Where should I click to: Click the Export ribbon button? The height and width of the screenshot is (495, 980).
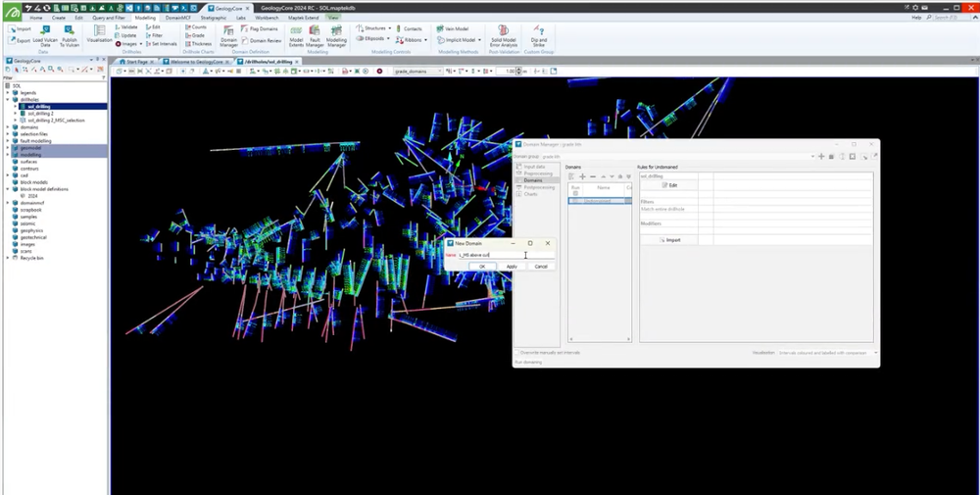(20, 40)
